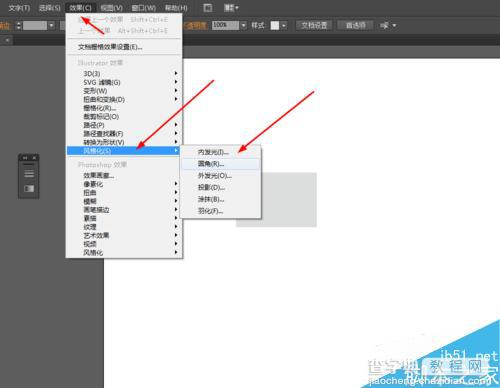Open the 视图(V) menu
This screenshot has width=500, height=388.
[111, 8]
